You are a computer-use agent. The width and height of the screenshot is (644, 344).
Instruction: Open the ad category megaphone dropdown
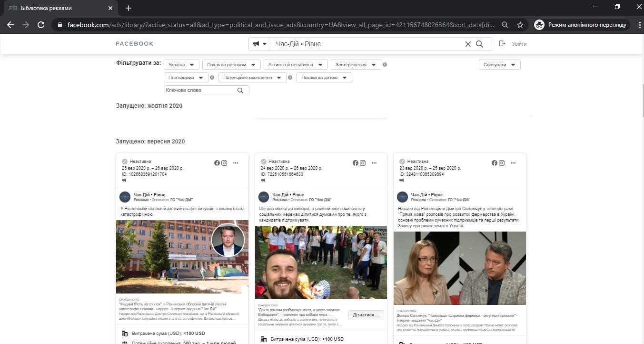[259, 44]
